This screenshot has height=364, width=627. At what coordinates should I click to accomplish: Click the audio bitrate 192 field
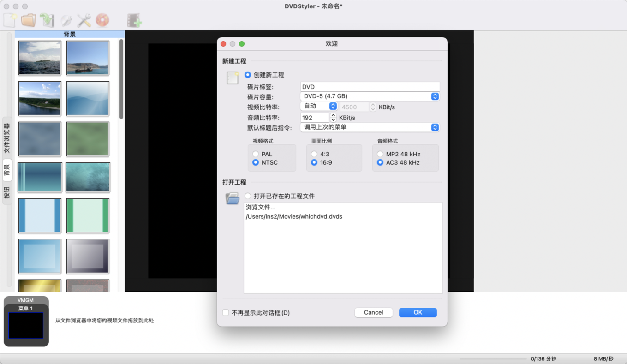click(x=315, y=118)
